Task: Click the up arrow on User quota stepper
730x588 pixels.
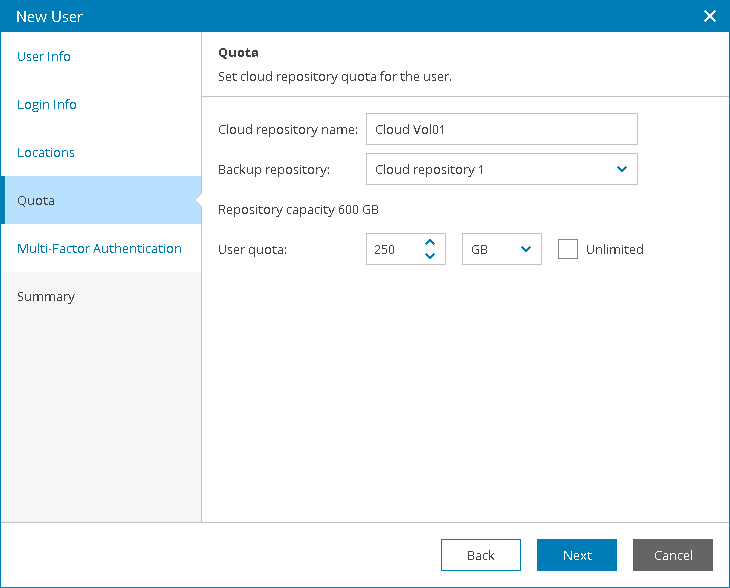Action: point(430,242)
